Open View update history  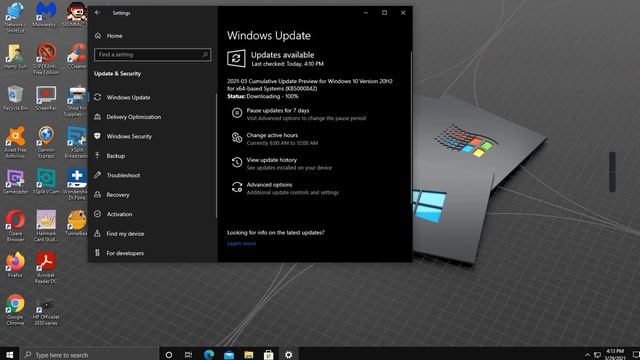pyautogui.click(x=271, y=160)
